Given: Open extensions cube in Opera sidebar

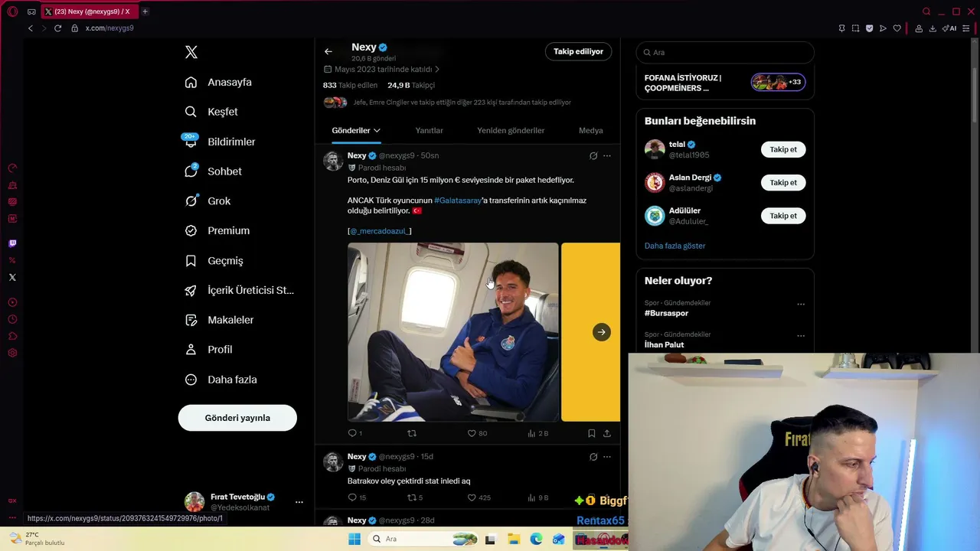Looking at the screenshot, I should click(x=12, y=336).
